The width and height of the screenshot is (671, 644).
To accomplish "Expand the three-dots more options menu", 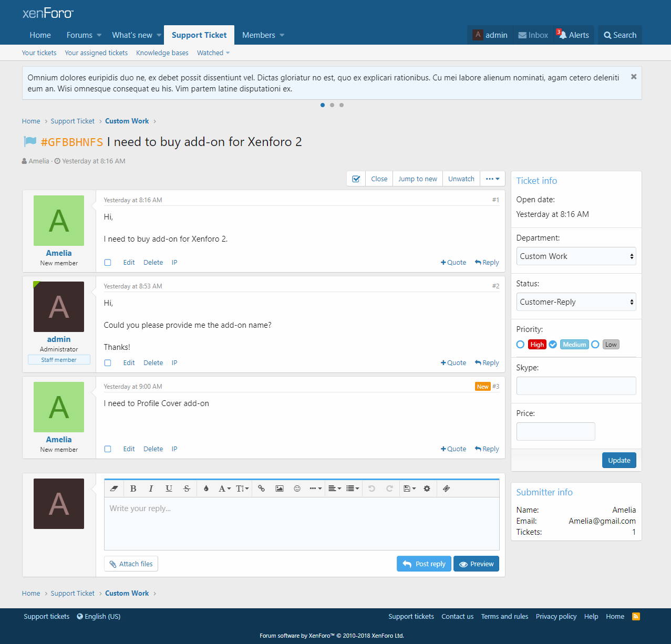I will coord(492,179).
